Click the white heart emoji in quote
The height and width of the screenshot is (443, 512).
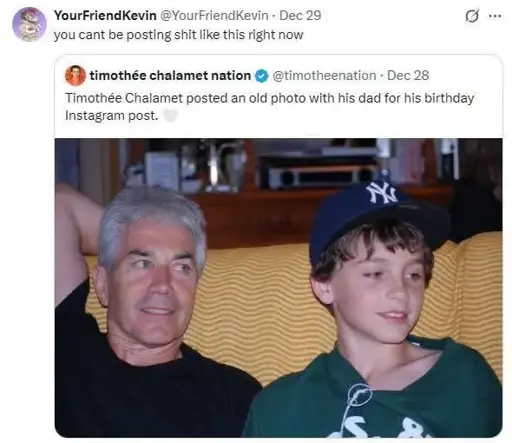[170, 116]
